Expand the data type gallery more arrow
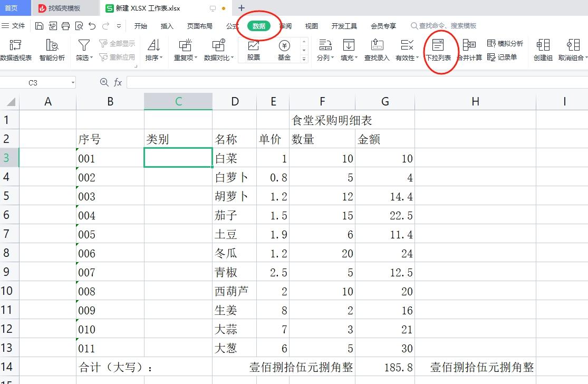 pyautogui.click(x=304, y=59)
